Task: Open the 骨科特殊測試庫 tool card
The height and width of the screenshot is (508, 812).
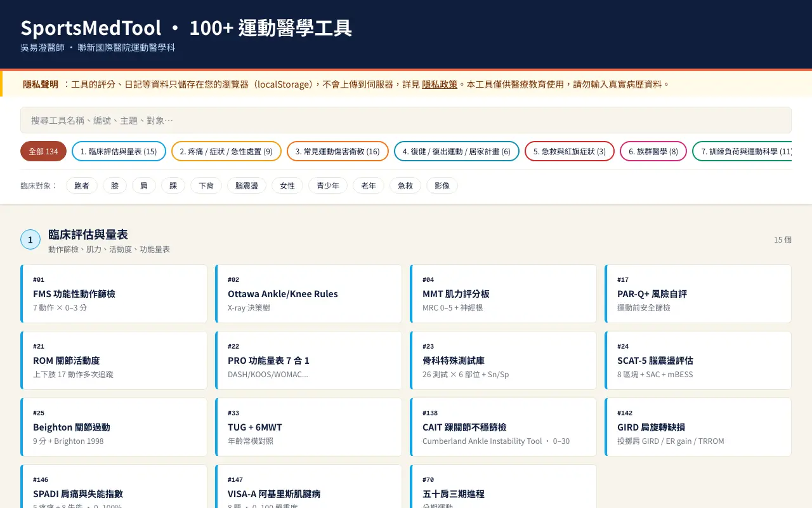Action: pyautogui.click(x=504, y=360)
